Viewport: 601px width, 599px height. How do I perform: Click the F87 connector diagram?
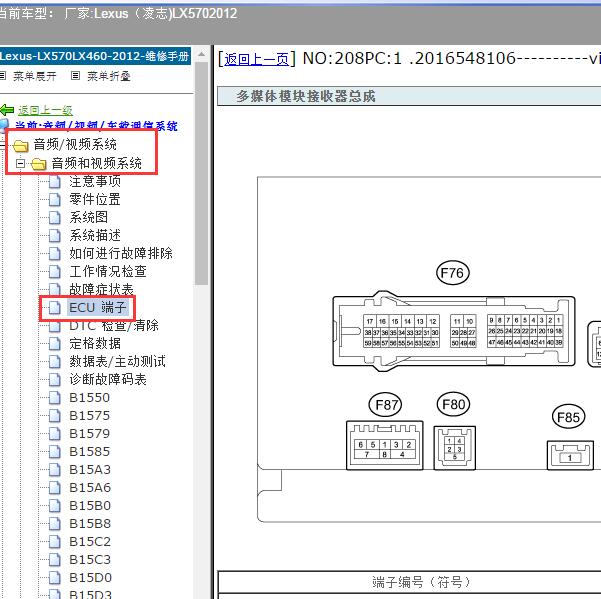coord(384,445)
